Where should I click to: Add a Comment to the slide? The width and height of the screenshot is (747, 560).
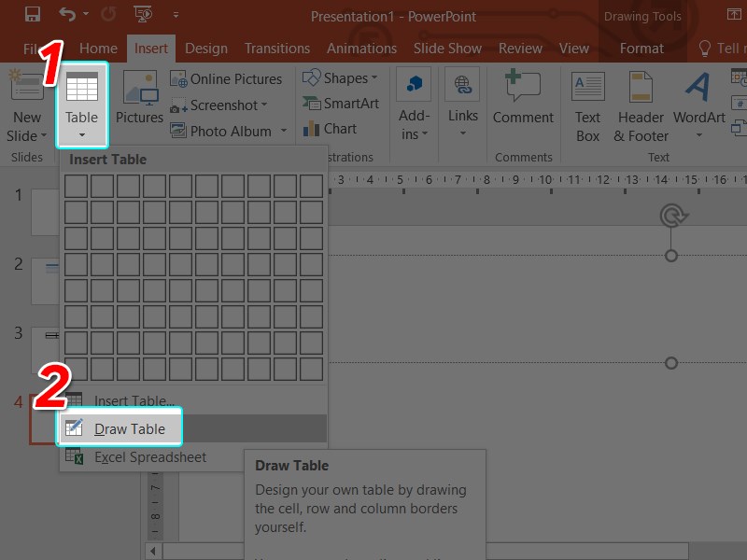pos(523,104)
